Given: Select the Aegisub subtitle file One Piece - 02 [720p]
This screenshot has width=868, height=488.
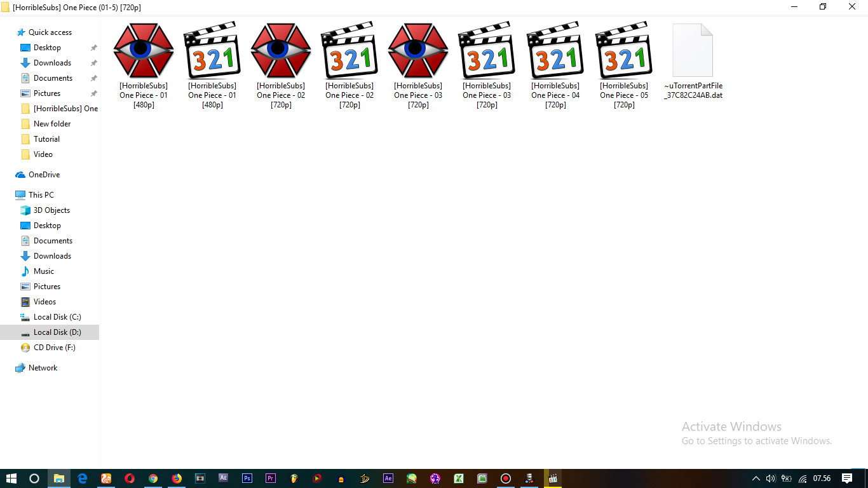Looking at the screenshot, I should [281, 66].
